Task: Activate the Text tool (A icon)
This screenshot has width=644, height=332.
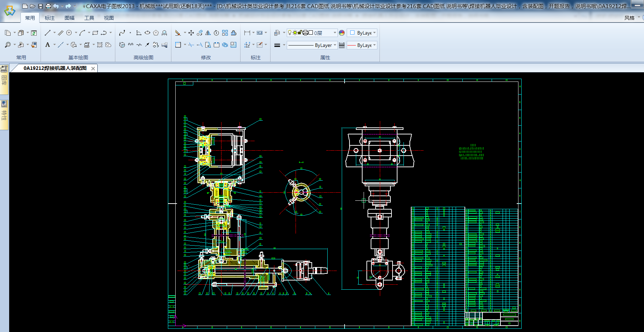Action: click(48, 45)
